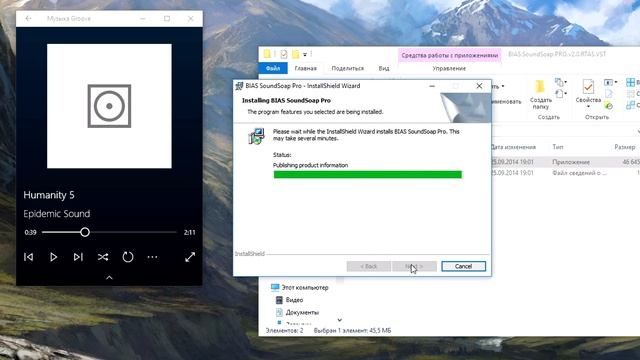This screenshot has width=640, height=360.
Task: Expand the Свойства dropdown arrow
Action: coord(588,107)
